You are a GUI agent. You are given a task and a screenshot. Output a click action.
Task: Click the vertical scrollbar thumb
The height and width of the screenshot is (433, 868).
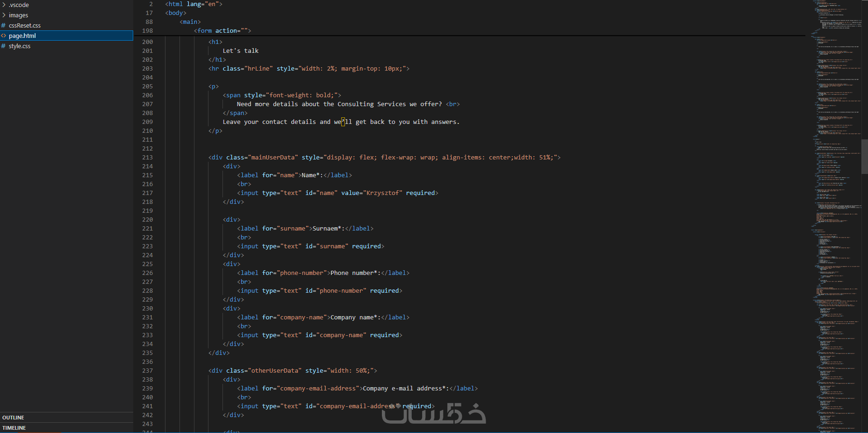pos(865,157)
